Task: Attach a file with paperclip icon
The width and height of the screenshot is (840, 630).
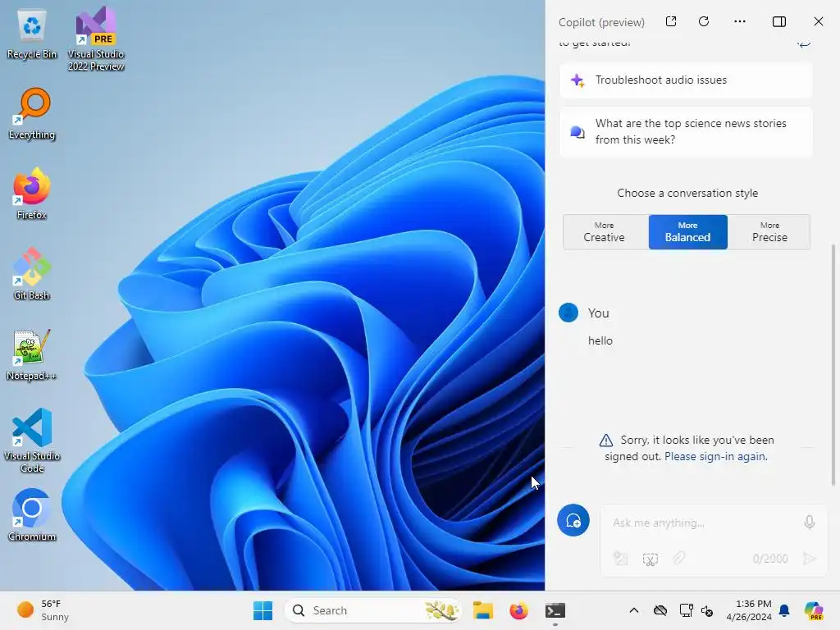Action: [x=679, y=558]
